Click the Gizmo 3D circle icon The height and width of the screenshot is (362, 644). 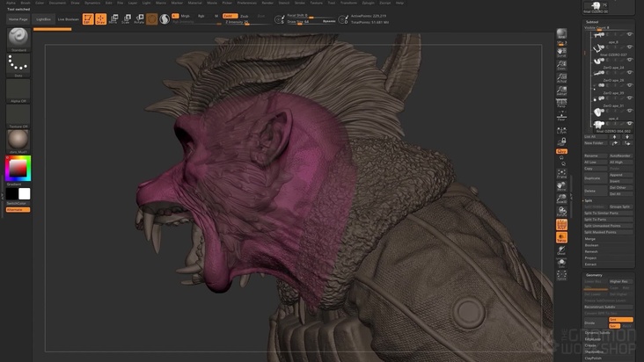152,18
